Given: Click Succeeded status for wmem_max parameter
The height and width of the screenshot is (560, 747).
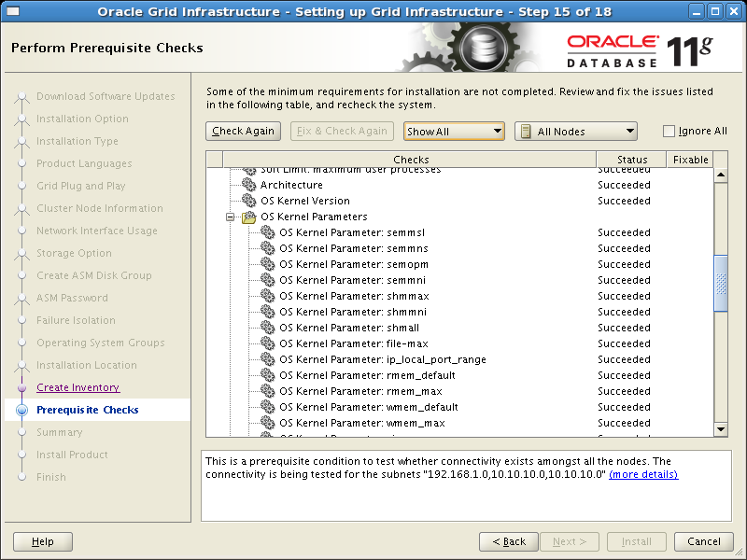Looking at the screenshot, I should [x=624, y=423].
